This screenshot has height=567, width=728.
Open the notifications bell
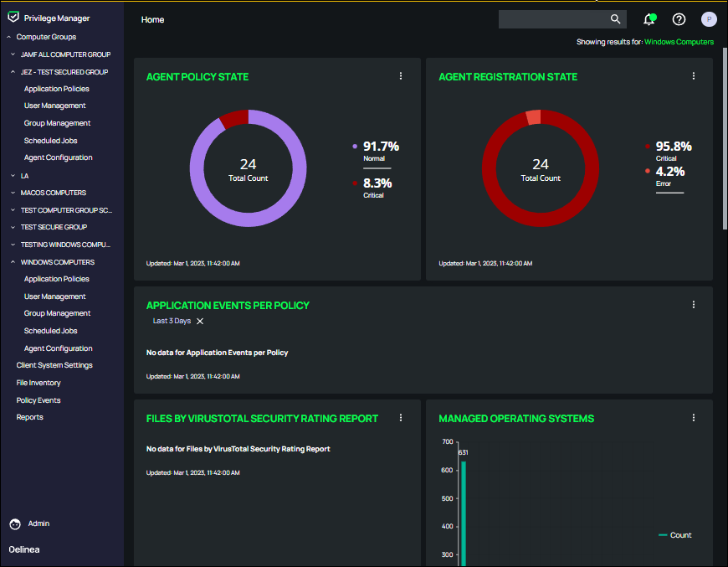click(649, 19)
